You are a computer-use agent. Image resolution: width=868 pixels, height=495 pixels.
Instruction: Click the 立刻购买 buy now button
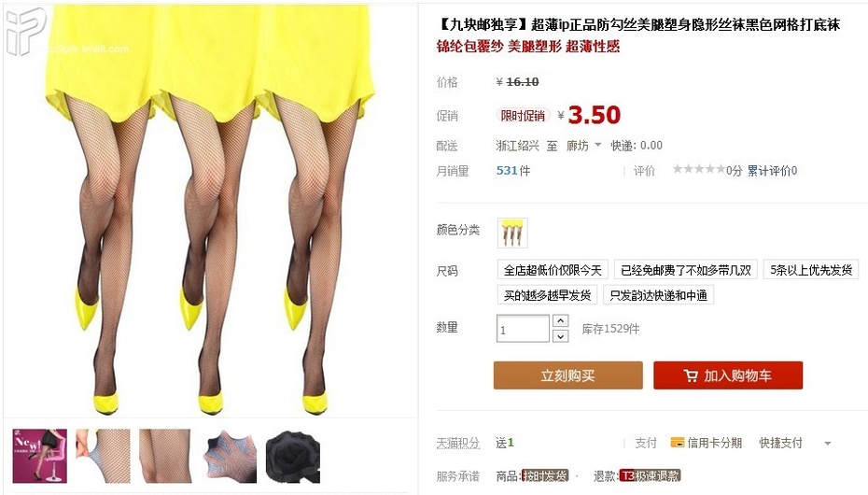(x=568, y=375)
